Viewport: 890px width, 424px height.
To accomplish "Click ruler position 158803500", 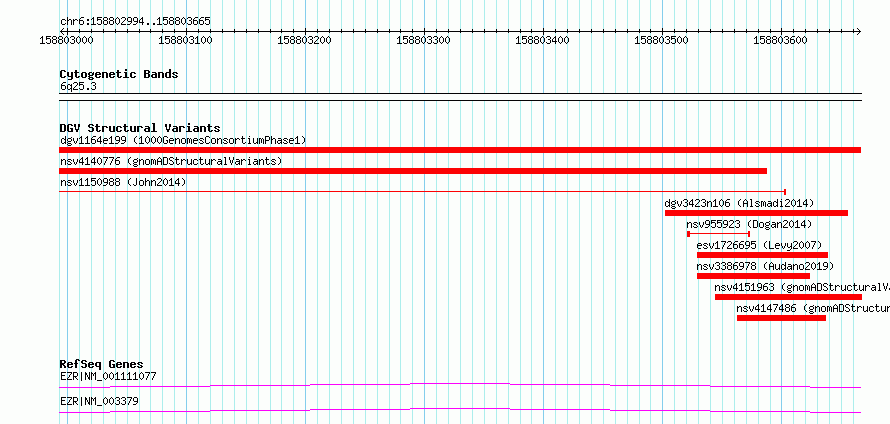I will tap(662, 41).
